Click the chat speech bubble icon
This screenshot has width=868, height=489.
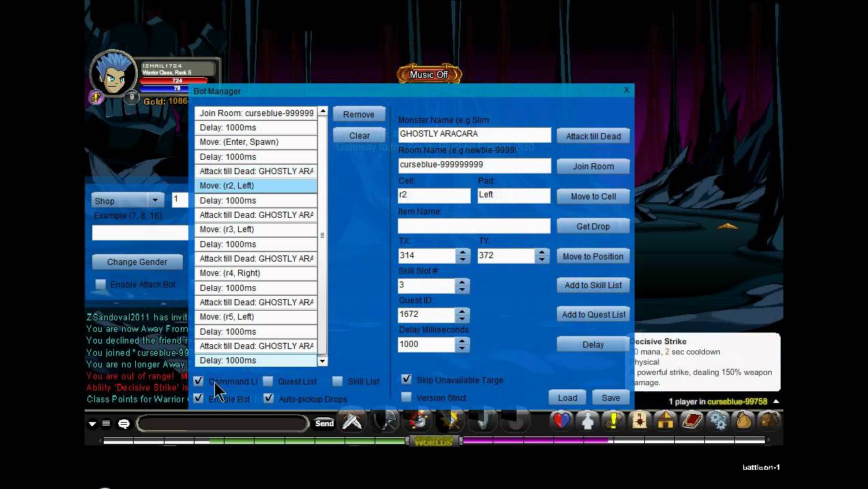click(124, 423)
